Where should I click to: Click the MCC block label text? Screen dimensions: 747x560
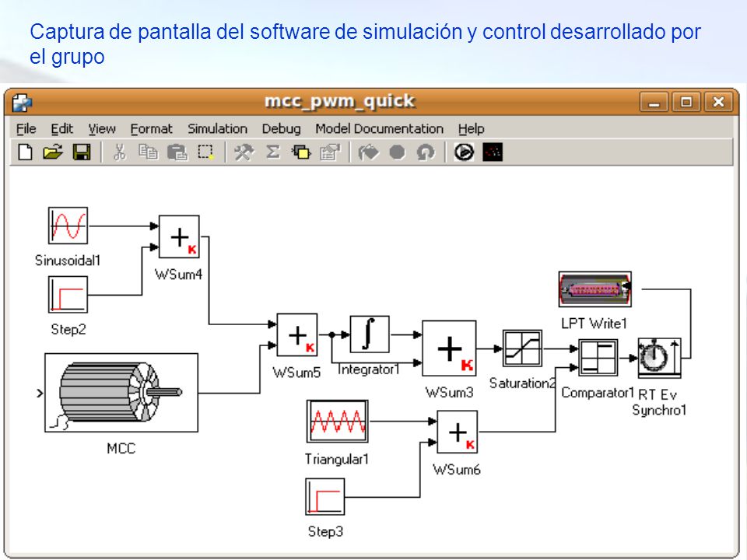[x=121, y=449]
